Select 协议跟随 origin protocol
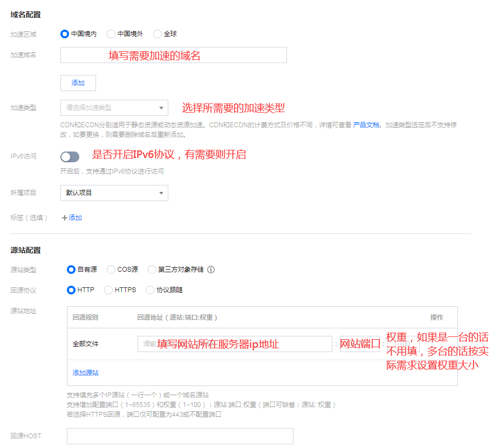The width and height of the screenshot is (492, 448). [x=151, y=290]
